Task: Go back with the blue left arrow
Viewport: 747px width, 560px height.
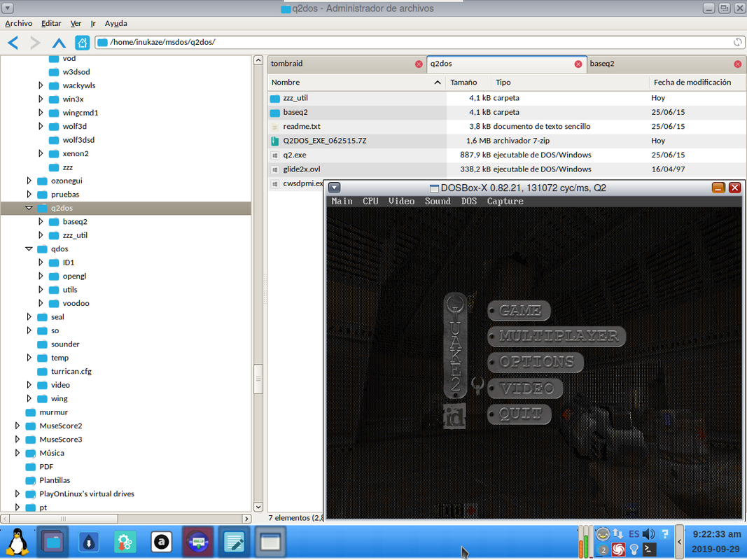Action: pyautogui.click(x=13, y=43)
